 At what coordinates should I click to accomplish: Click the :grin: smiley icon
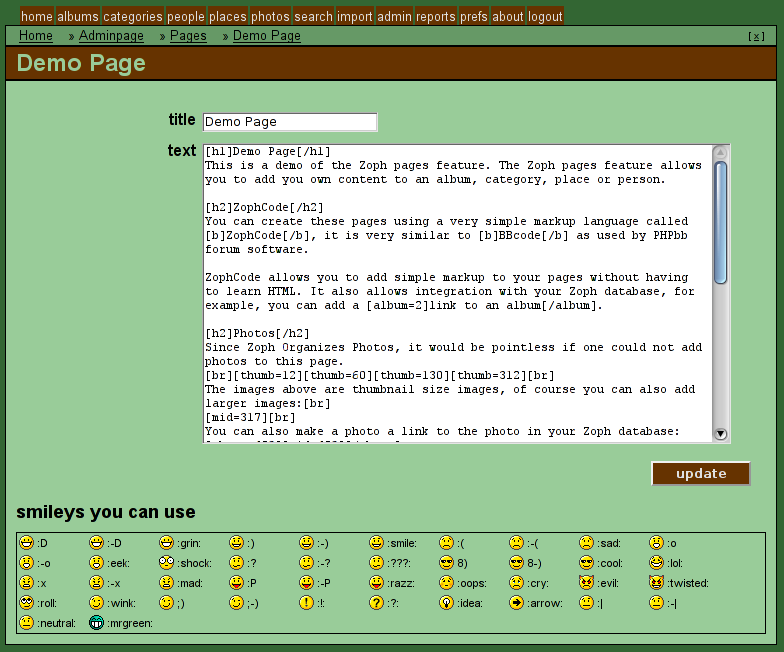[x=167, y=543]
